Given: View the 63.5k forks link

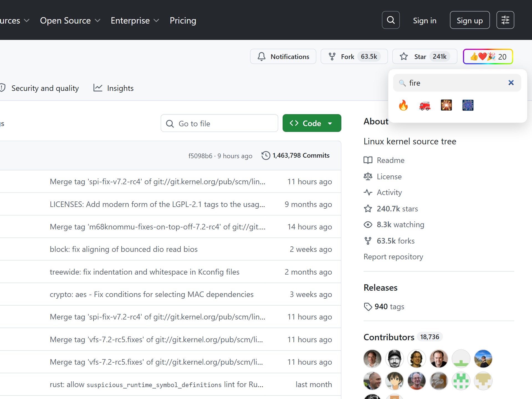Looking at the screenshot, I should pyautogui.click(x=389, y=241).
